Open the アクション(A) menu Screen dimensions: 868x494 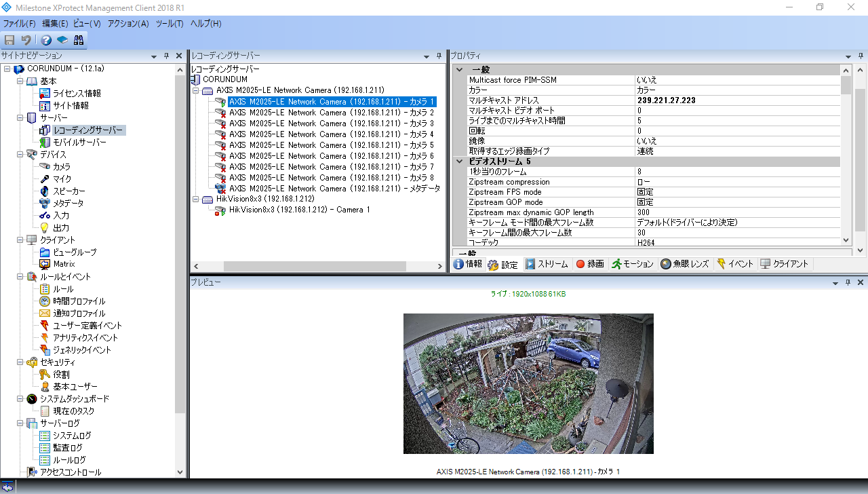tap(128, 24)
